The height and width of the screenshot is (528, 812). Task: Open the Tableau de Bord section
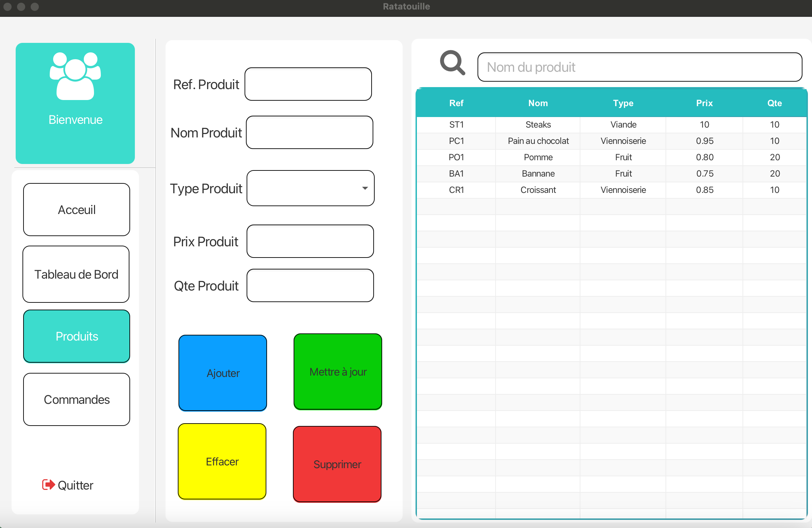coord(76,275)
